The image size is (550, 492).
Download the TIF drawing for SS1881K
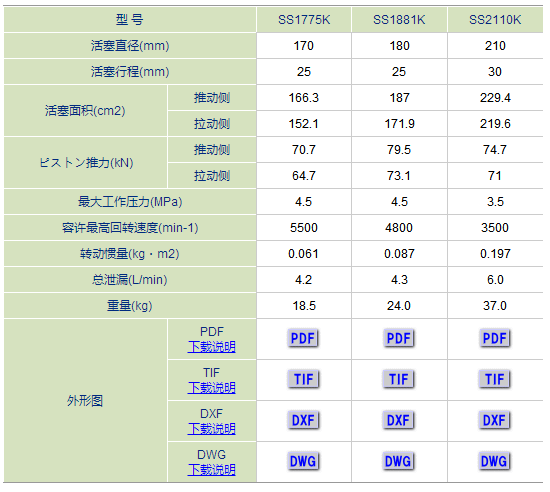(x=399, y=379)
